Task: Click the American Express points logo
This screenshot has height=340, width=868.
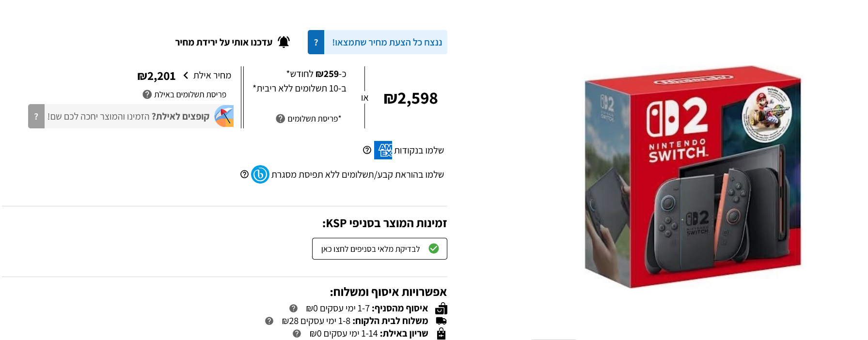Action: pos(383,150)
